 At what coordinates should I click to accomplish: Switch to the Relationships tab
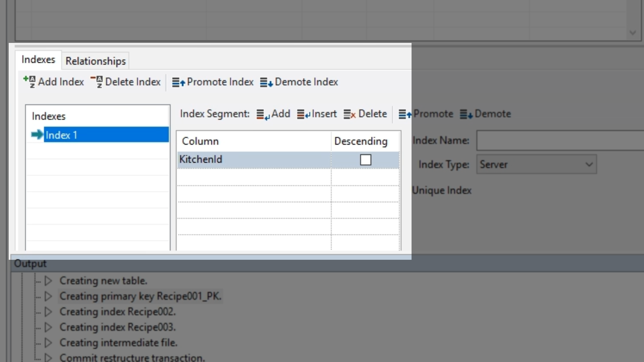click(96, 61)
